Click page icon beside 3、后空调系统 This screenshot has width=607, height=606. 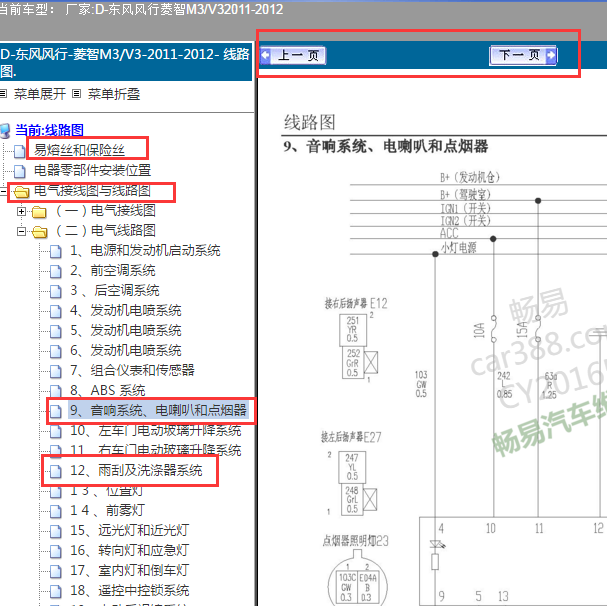pyautogui.click(x=56, y=291)
